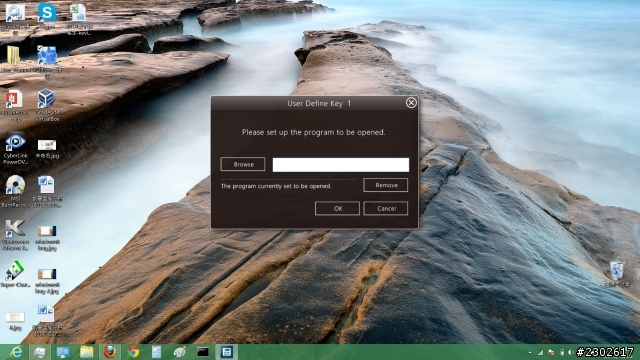Open the document-icon app in the taskbar
This screenshot has width=640, height=360.
pos(156,352)
